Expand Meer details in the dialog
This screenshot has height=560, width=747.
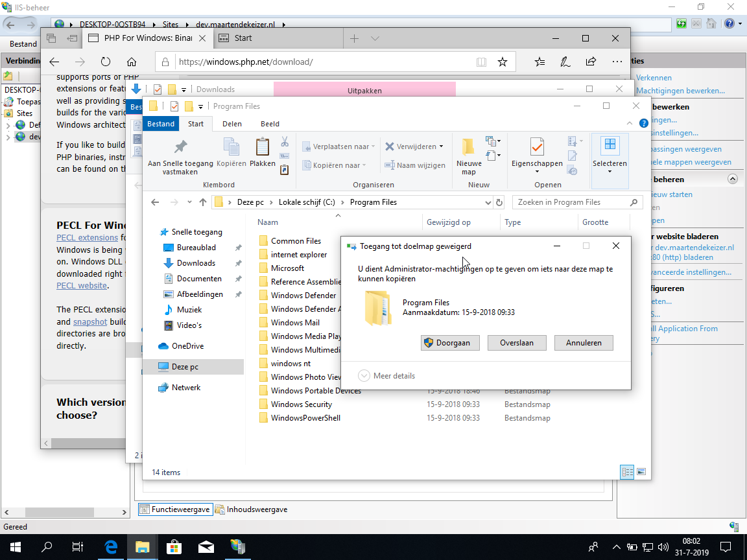(386, 376)
